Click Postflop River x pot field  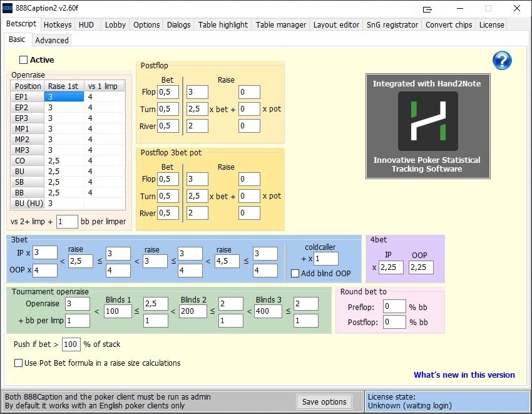click(x=249, y=126)
